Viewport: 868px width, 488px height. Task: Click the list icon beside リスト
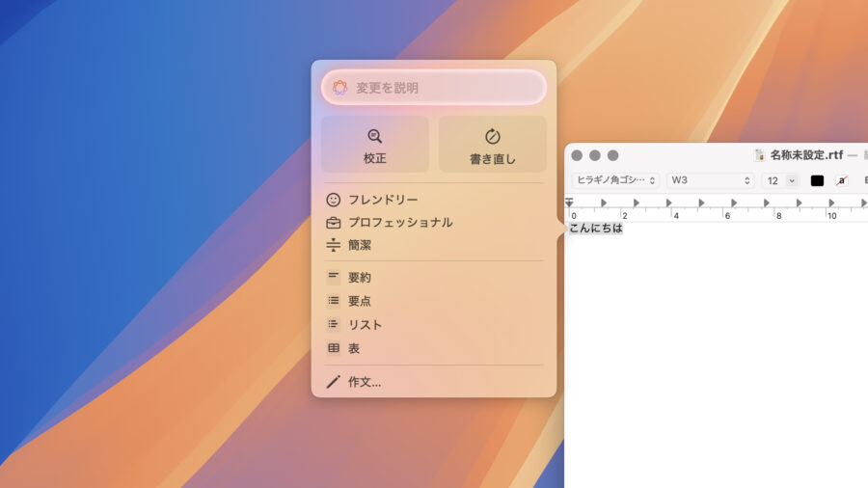pos(334,324)
